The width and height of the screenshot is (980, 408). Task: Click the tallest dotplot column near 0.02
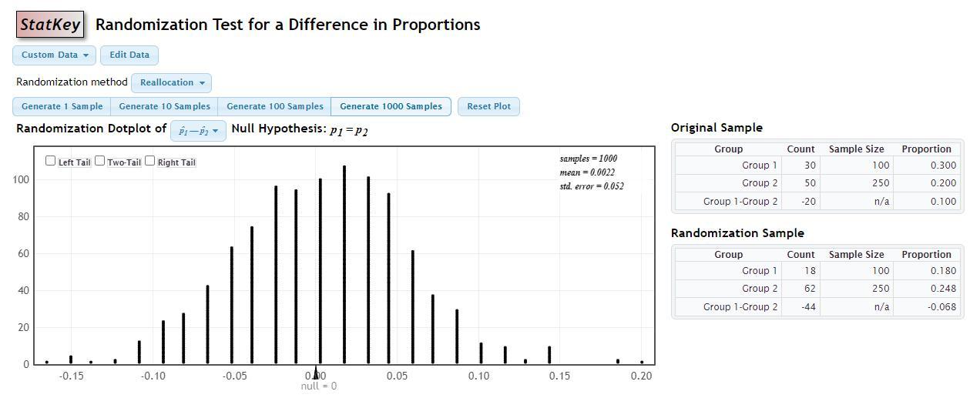coord(344,262)
